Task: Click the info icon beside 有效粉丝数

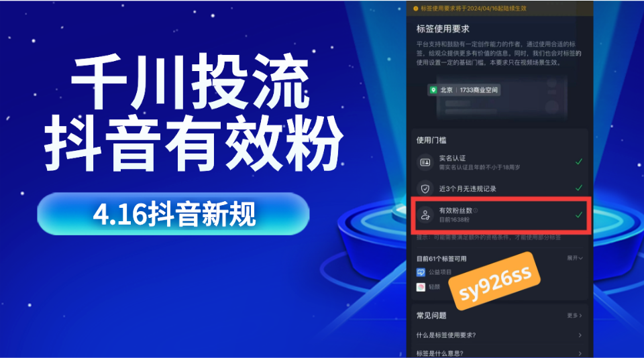Action: point(476,211)
